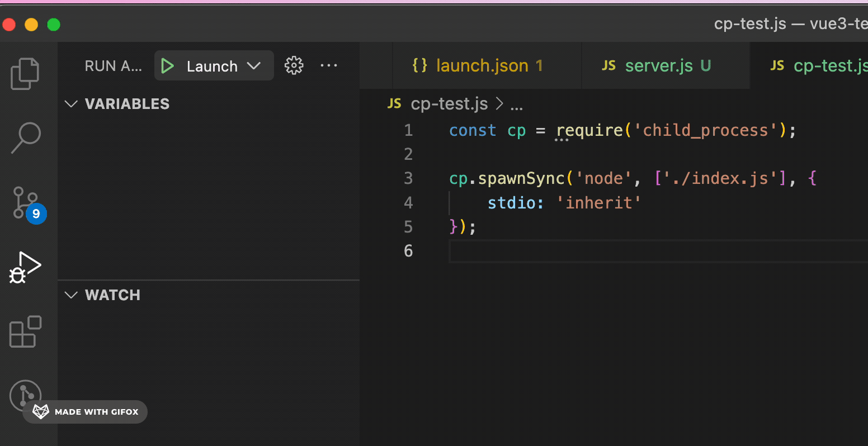This screenshot has height=446, width=868.
Task: Collapse the VARIABLES section
Action: 71,104
